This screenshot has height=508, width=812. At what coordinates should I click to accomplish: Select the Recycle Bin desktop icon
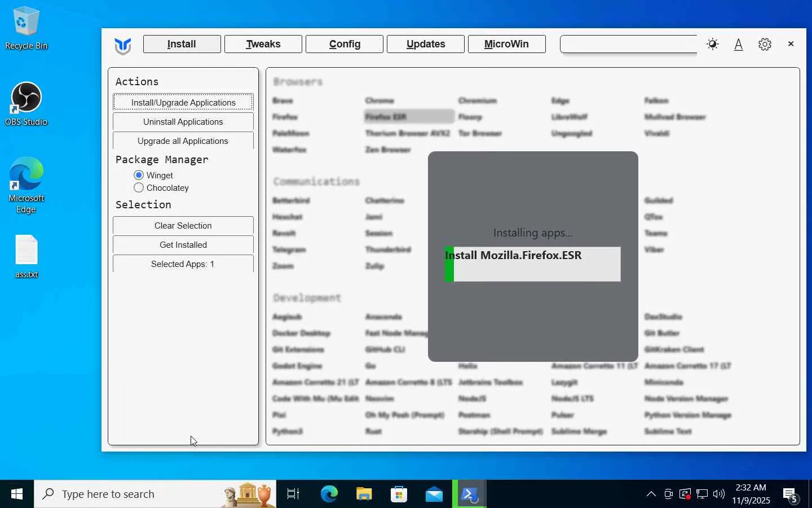click(x=26, y=28)
